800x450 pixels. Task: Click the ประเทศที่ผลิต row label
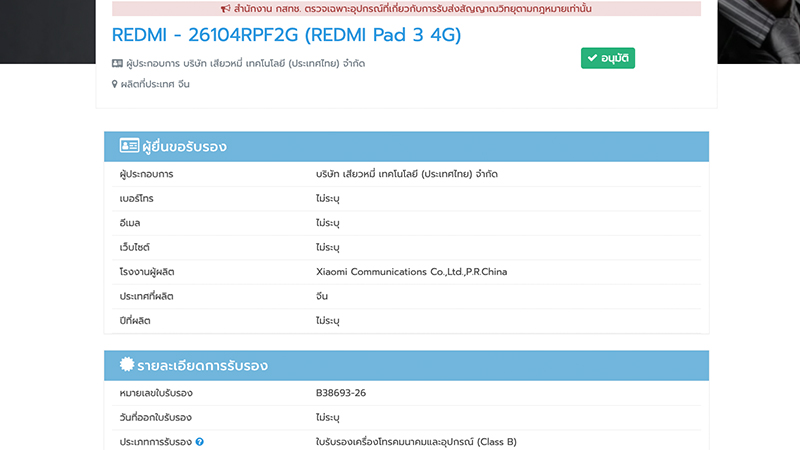pos(146,296)
